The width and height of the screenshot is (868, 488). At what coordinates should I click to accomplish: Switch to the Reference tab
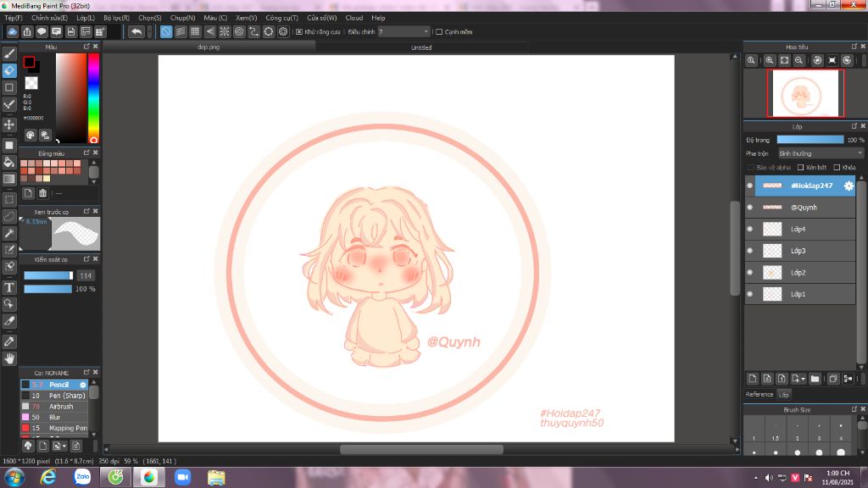tap(759, 395)
